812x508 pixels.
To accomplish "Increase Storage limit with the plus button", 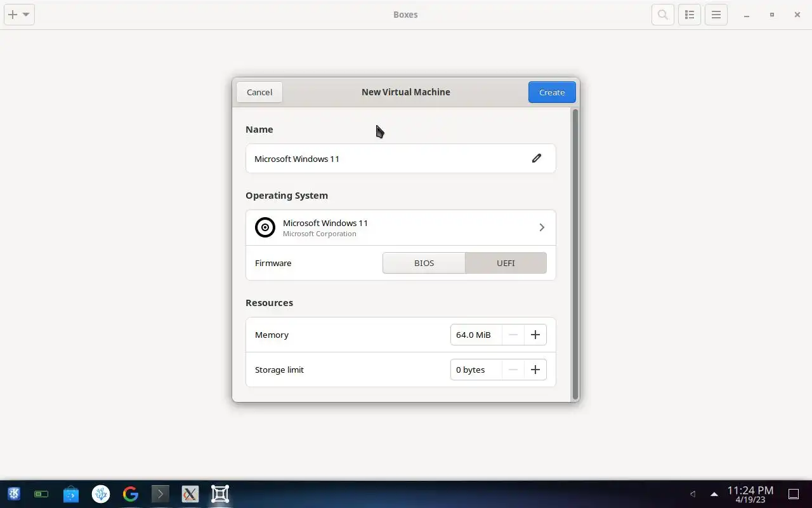I will click(535, 370).
